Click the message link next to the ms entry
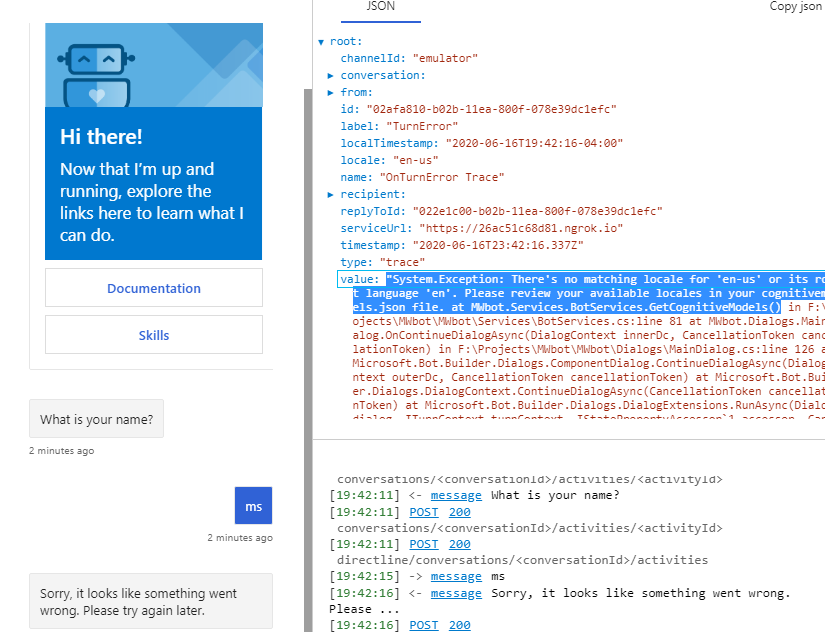This screenshot has width=825, height=632. click(x=456, y=576)
